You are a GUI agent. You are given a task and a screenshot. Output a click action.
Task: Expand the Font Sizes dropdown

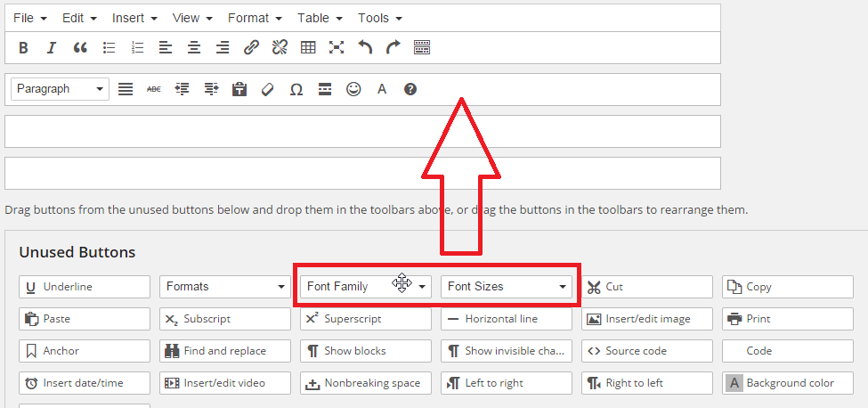[507, 287]
